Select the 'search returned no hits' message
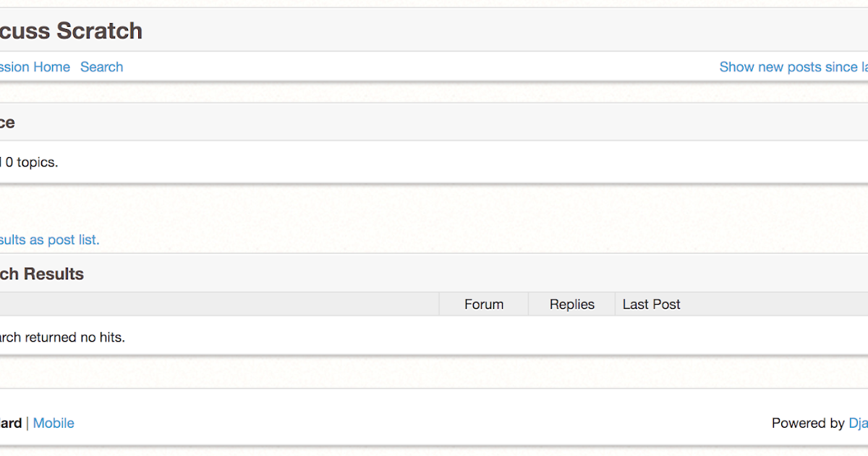 tap(62, 337)
